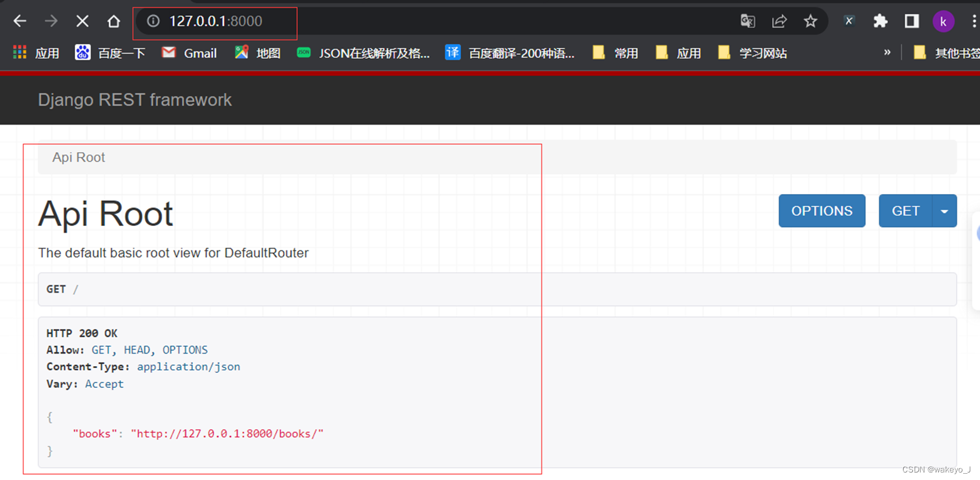Open the 应用 bookmark folder

[x=678, y=53]
